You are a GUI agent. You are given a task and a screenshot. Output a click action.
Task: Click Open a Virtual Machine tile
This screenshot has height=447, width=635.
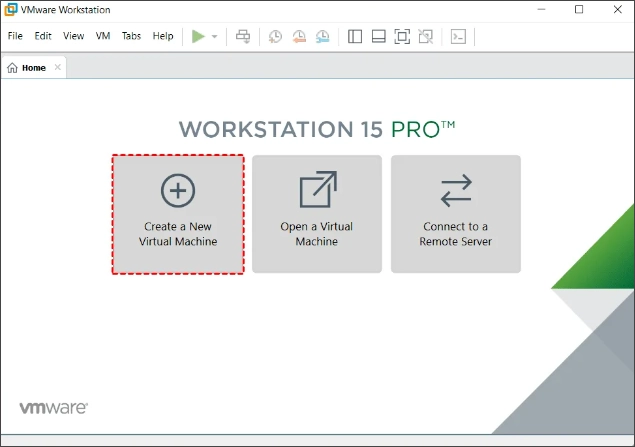pos(317,214)
